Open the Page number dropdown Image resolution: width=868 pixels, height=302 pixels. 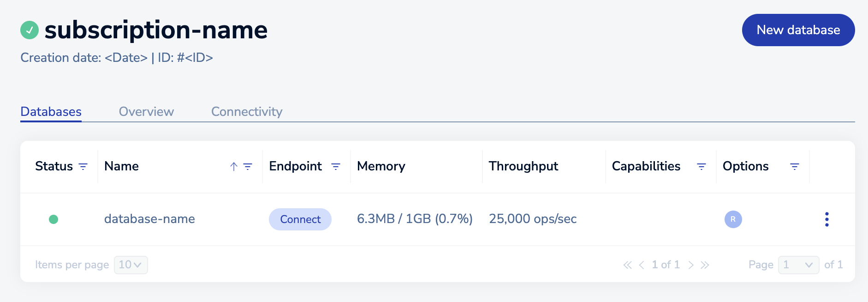coord(798,265)
